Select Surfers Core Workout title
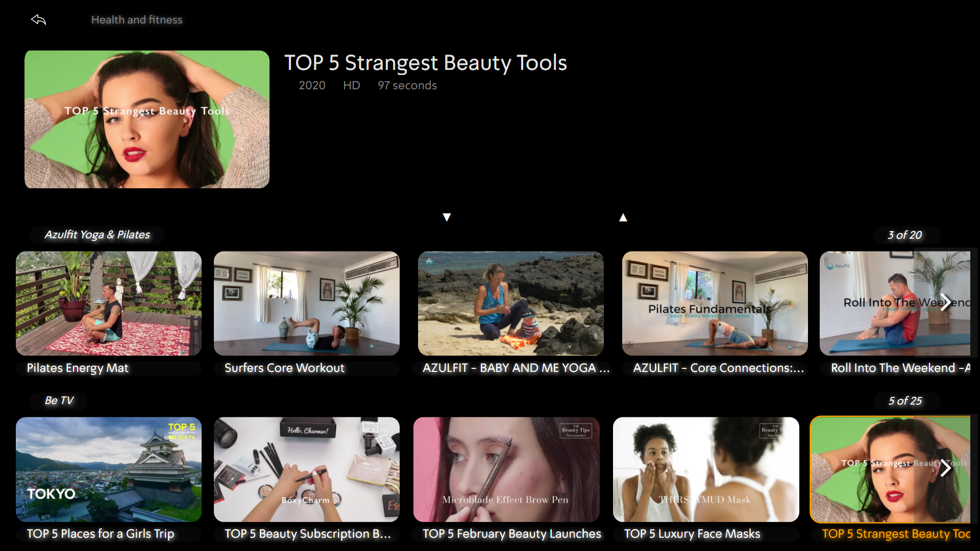The width and height of the screenshot is (980, 551). [285, 368]
